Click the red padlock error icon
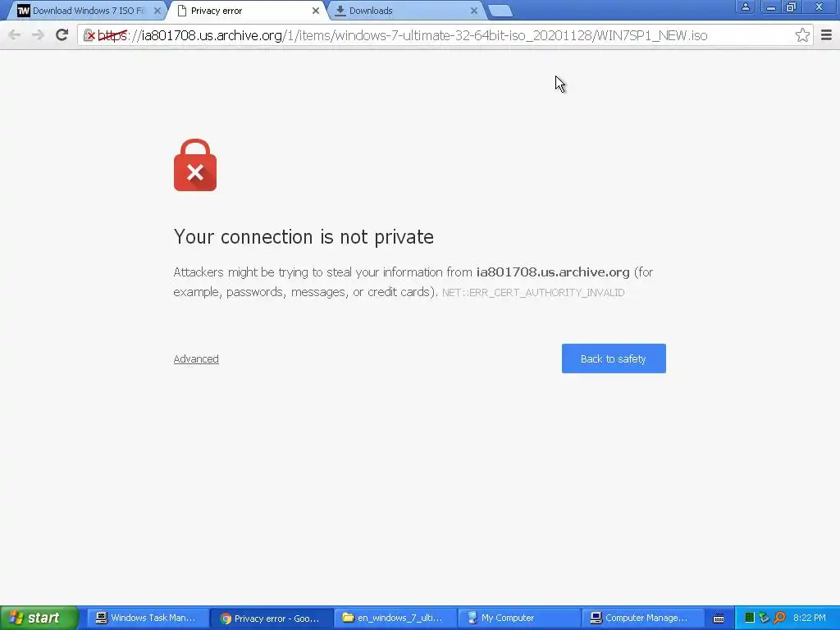Viewport: 840px width, 630px height. click(x=195, y=165)
